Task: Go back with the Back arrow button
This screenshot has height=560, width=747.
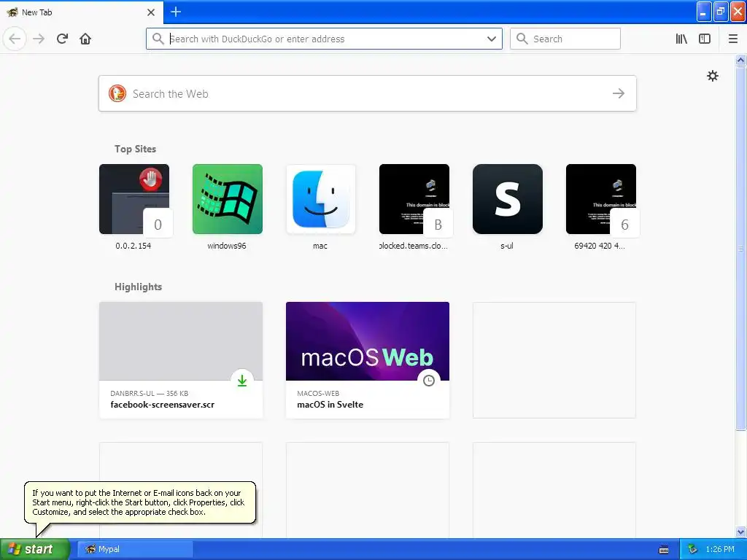Action: click(x=15, y=39)
